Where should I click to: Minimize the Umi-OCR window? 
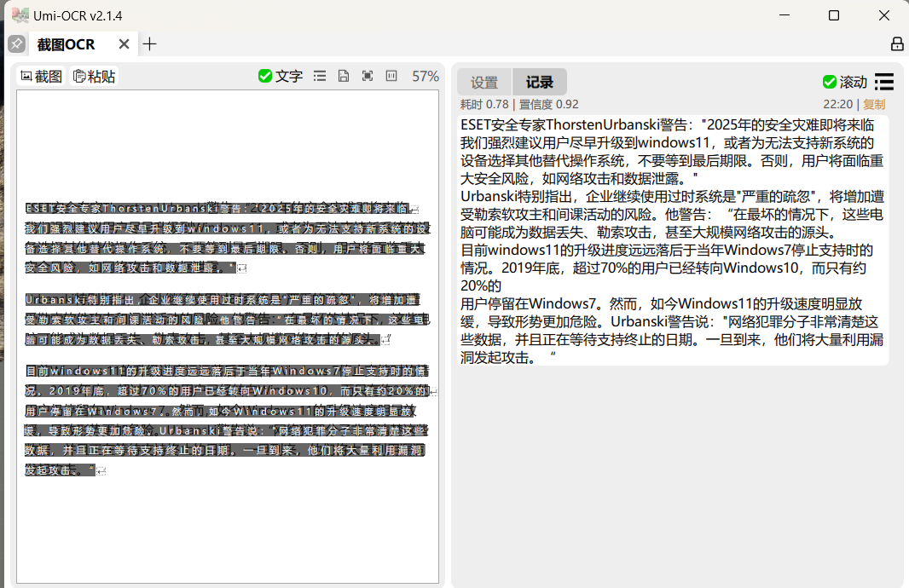pos(785,15)
